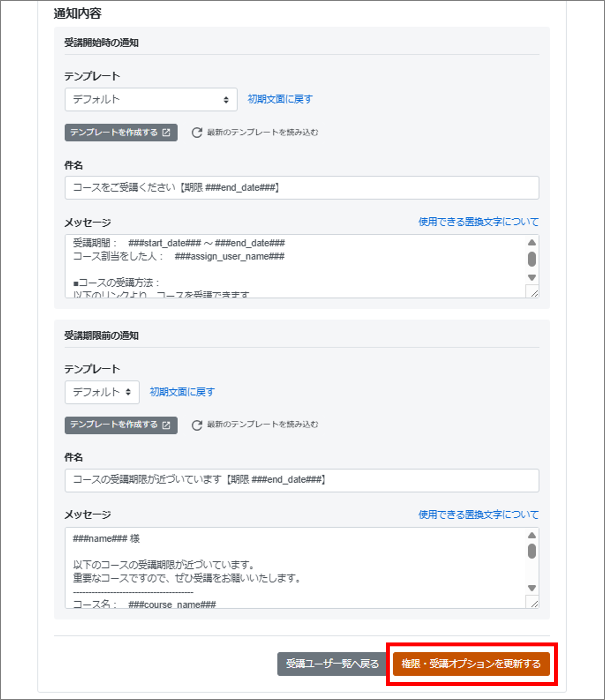Click 受講ユーザー一覧へ戻る button
605x700 pixels.
(332, 664)
